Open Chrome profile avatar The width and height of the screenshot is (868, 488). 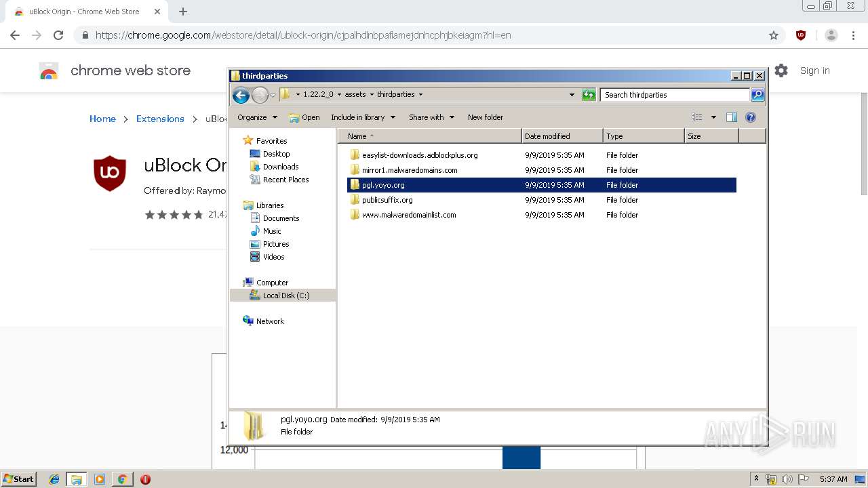pyautogui.click(x=831, y=35)
